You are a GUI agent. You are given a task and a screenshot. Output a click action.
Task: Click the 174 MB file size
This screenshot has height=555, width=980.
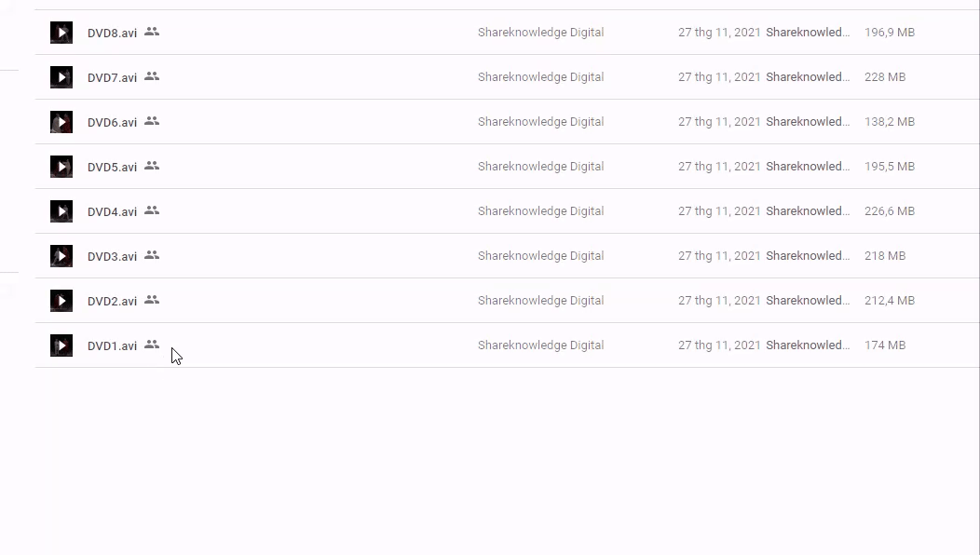coord(884,345)
